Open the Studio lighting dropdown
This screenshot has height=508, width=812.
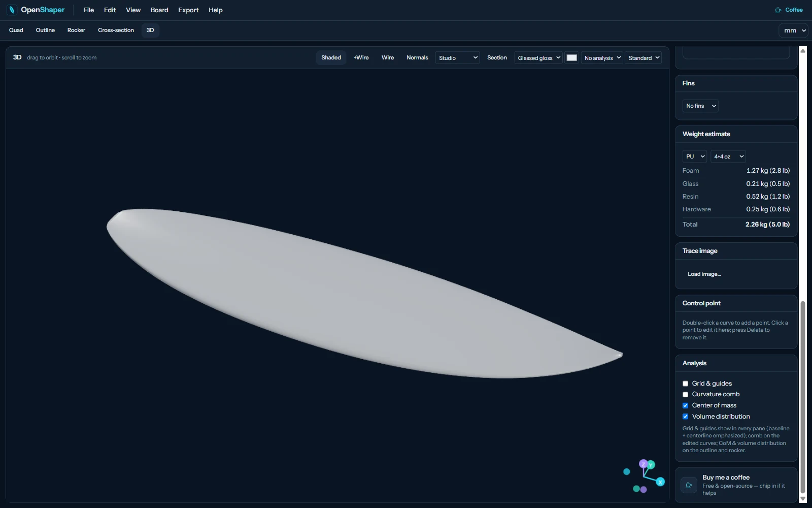[458, 58]
